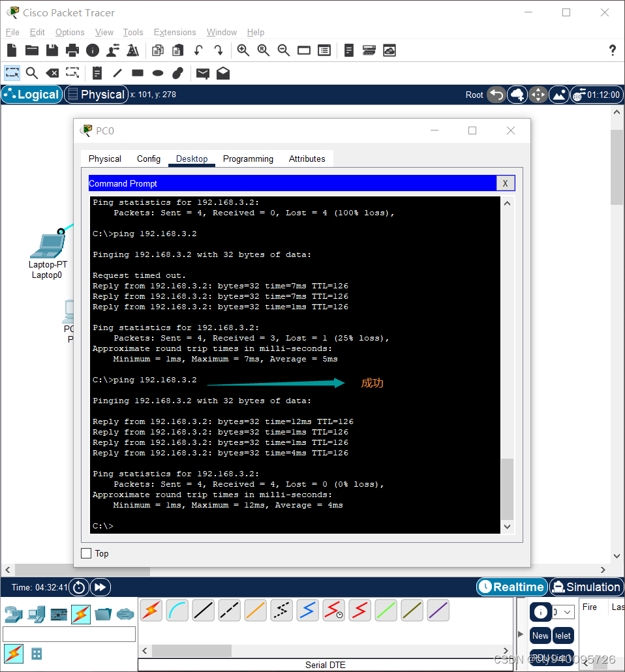The height and width of the screenshot is (672, 625).
Task: Click the Zoom Reset magnifier
Action: coord(263,51)
